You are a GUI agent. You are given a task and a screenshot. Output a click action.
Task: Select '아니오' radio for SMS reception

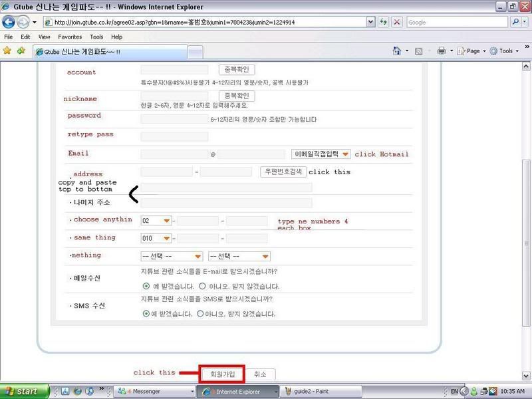click(x=200, y=314)
